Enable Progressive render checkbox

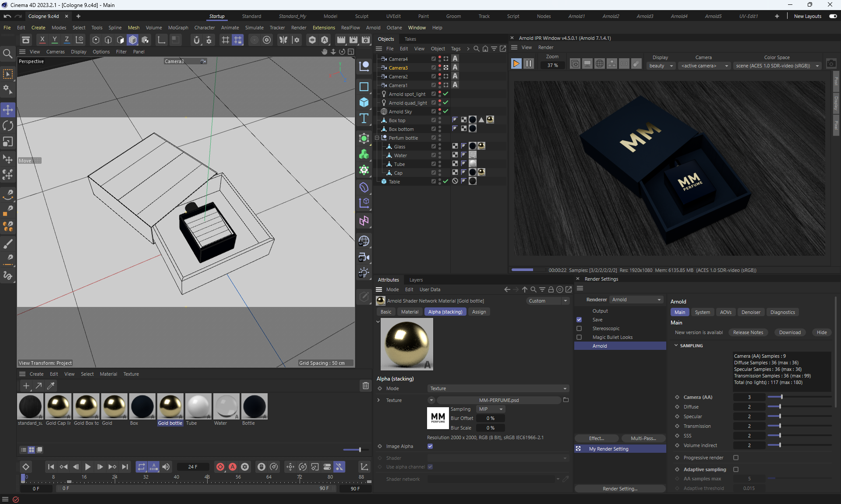click(736, 458)
